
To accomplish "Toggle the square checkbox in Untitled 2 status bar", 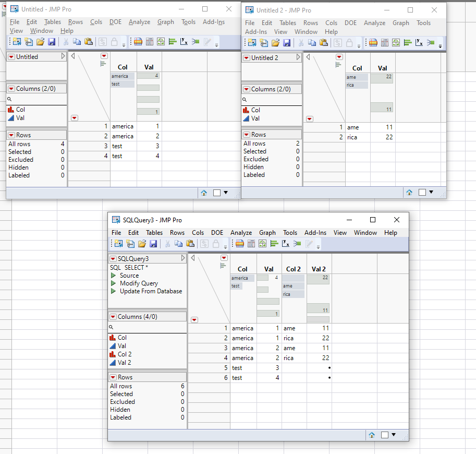I will (x=422, y=192).
